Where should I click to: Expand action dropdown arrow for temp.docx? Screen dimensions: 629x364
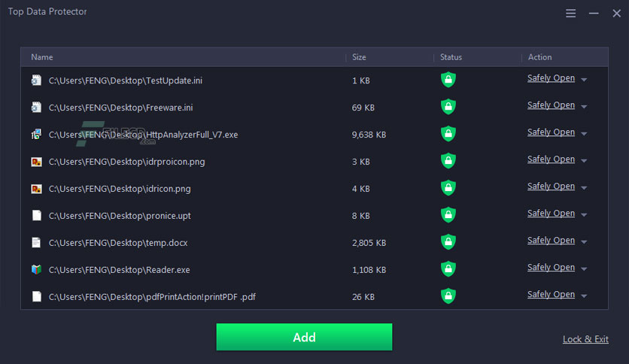[x=584, y=241]
